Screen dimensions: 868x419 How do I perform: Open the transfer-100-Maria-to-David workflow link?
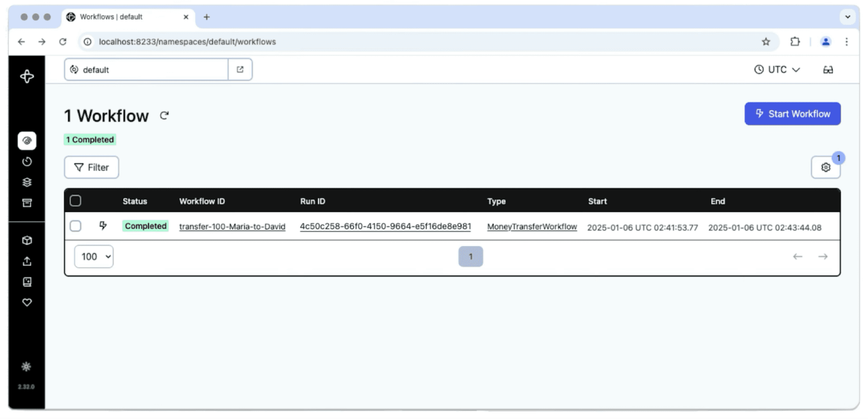pos(232,227)
